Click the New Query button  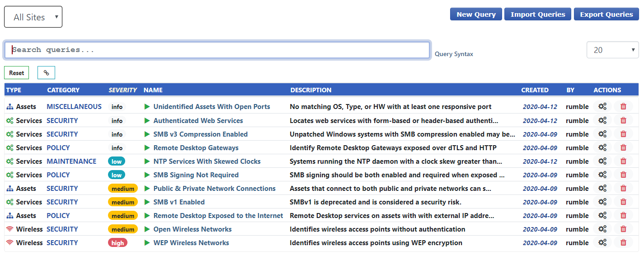(476, 14)
